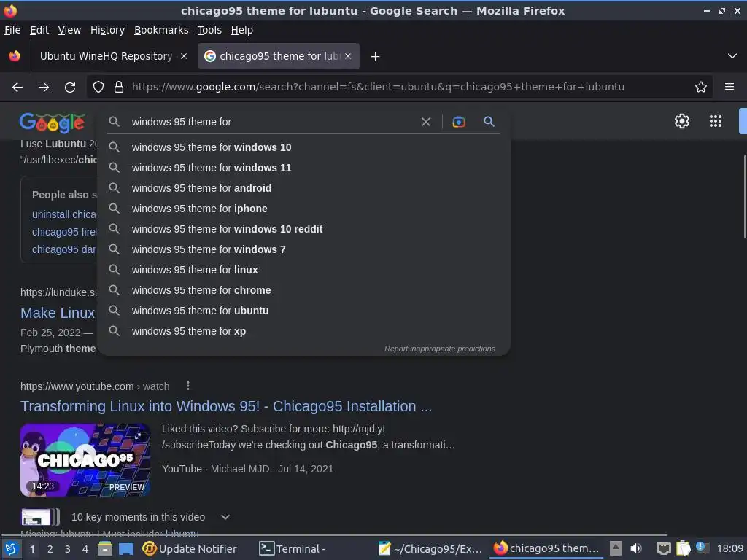The height and width of the screenshot is (560, 747).
Task: Open the 'Make Linux' search result link
Action: tap(58, 313)
